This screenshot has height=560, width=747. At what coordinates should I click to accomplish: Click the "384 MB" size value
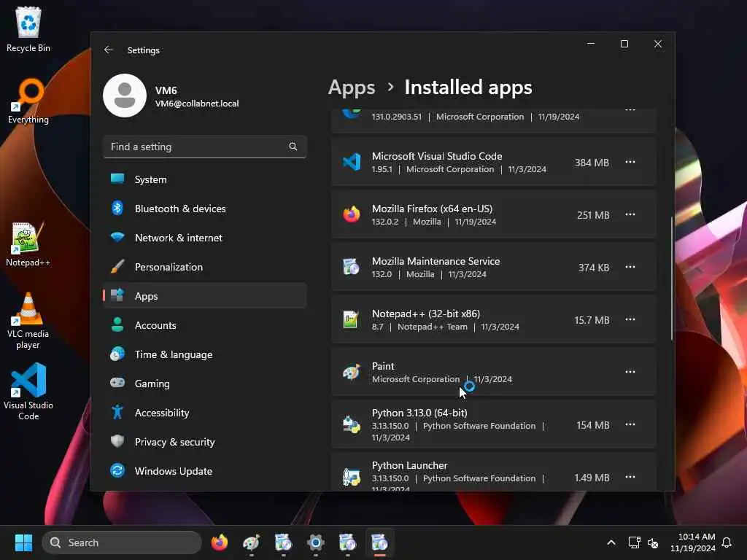click(x=592, y=163)
